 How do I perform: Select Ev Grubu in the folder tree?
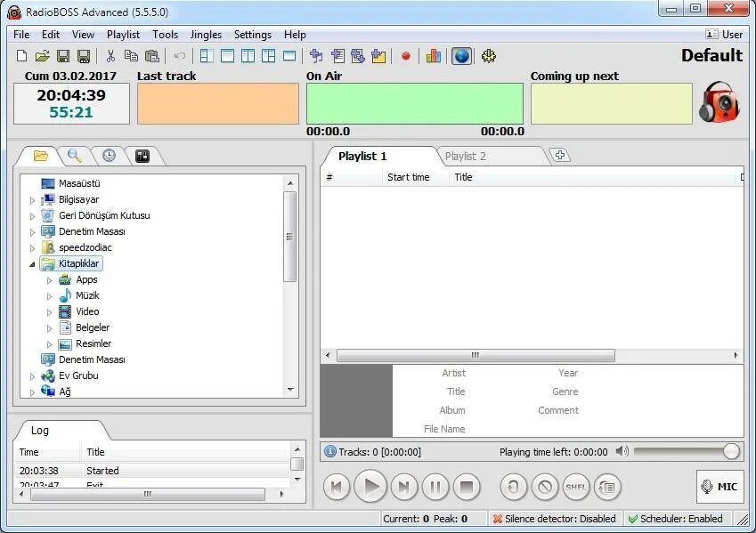point(78,376)
